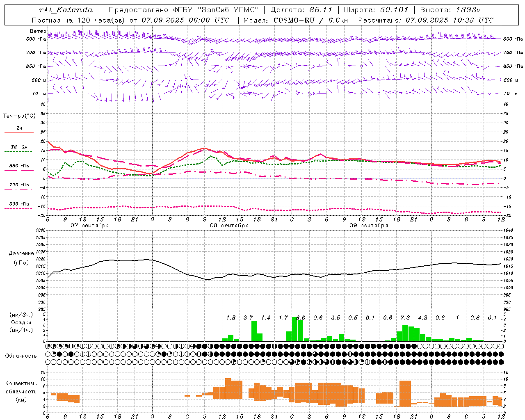This screenshot has height=420, width=525.
Task: Click the Облачность row label
Action: pyautogui.click(x=21, y=356)
